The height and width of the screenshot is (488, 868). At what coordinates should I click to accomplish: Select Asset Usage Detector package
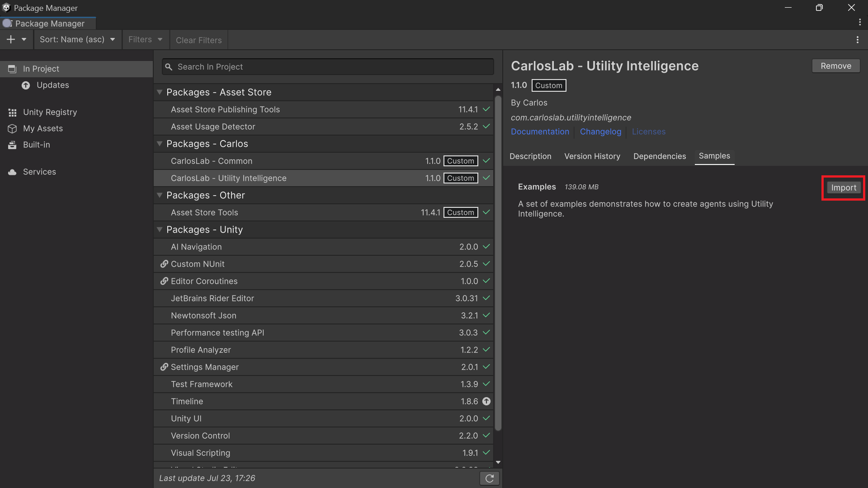coord(324,127)
